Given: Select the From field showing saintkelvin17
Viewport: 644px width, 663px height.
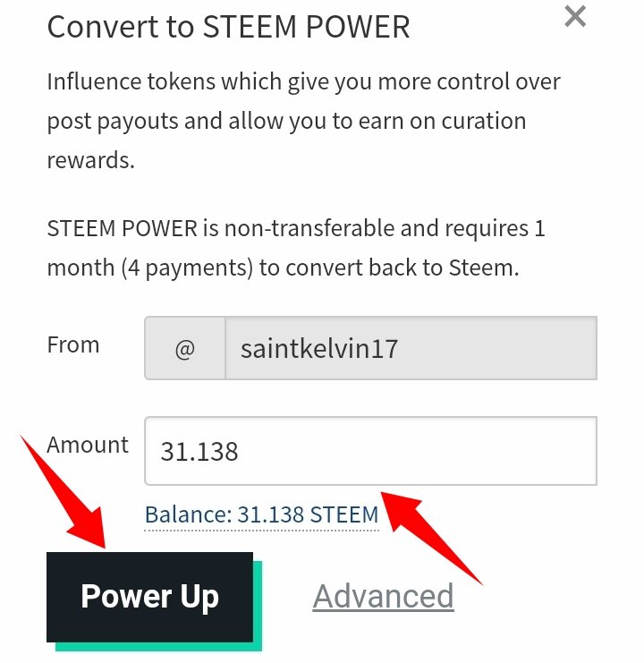Looking at the screenshot, I should click(x=411, y=348).
